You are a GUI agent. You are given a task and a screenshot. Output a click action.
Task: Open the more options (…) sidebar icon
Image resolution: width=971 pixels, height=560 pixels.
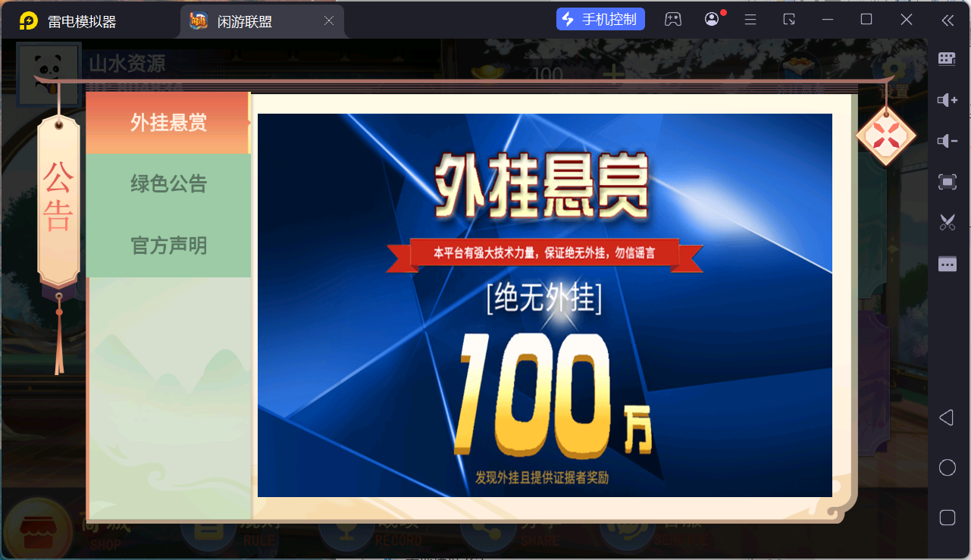coord(946,263)
